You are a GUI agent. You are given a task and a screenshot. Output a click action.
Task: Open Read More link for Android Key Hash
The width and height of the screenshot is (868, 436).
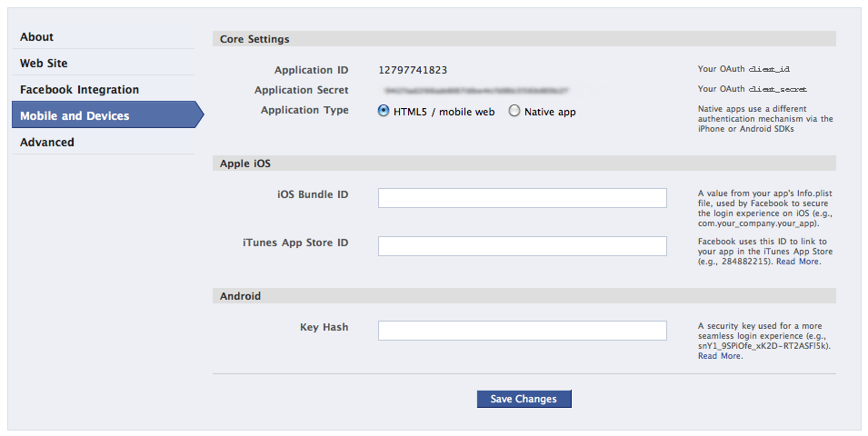[x=719, y=356]
